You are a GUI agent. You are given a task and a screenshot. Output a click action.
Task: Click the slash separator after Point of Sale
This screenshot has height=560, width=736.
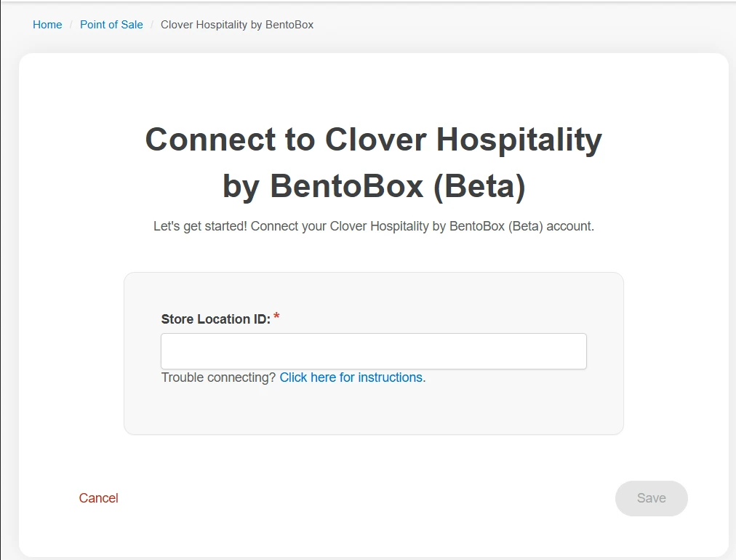coord(152,25)
